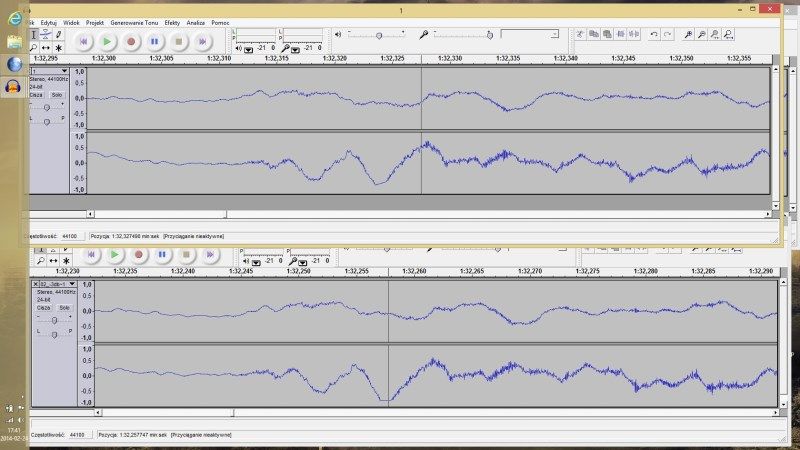Viewport: 800px width, 450px height.
Task: Select the Draw pencil tool in top window
Action: 59,35
